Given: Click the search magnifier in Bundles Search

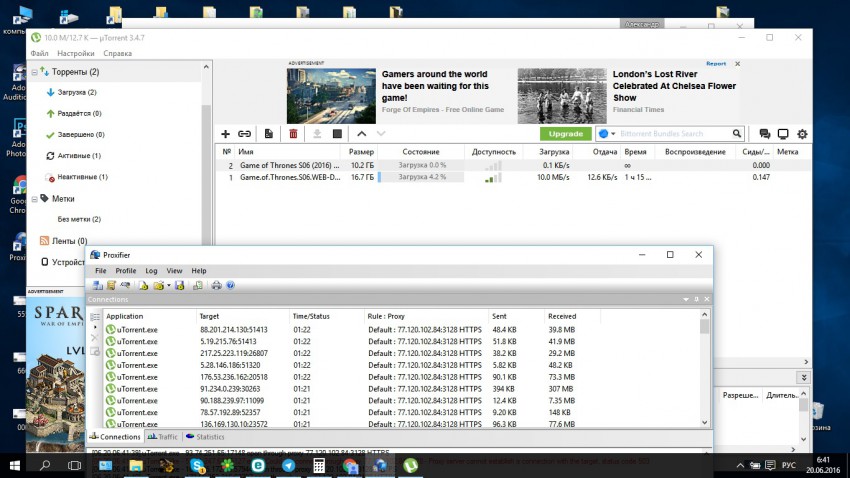Looking at the screenshot, I should [737, 134].
